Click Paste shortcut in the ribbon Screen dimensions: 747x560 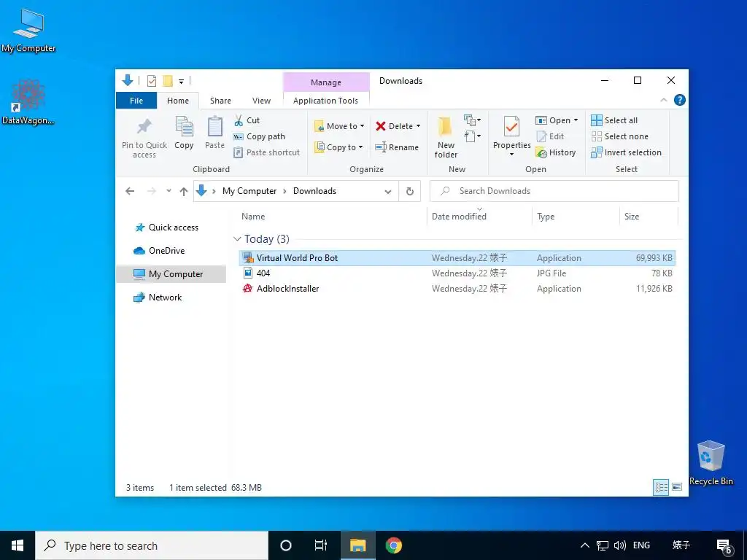(x=267, y=152)
